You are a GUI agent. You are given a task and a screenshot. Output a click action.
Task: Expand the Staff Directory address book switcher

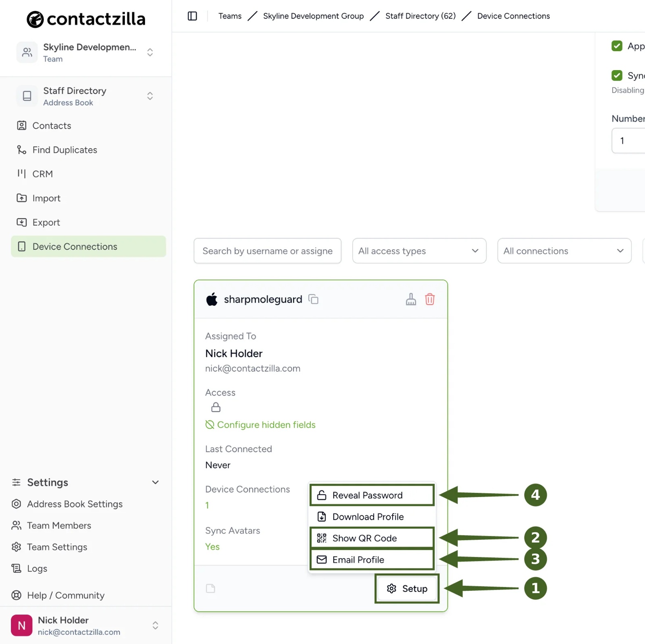86,96
